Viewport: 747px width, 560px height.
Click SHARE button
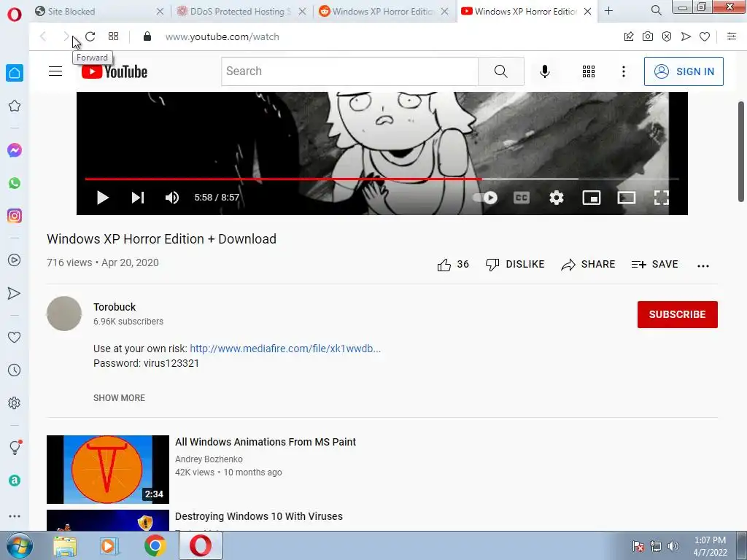(589, 264)
